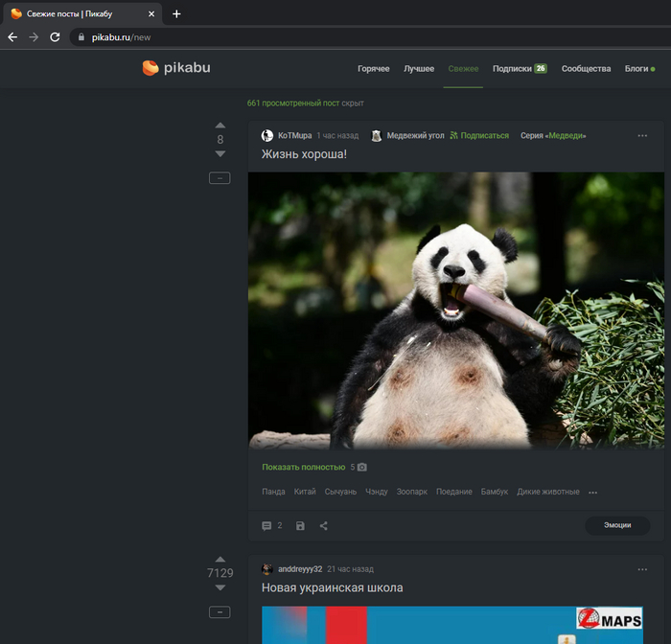Image resolution: width=671 pixels, height=644 pixels.
Task: Upvote the 'Новая украинская школа' post
Action: (220, 560)
